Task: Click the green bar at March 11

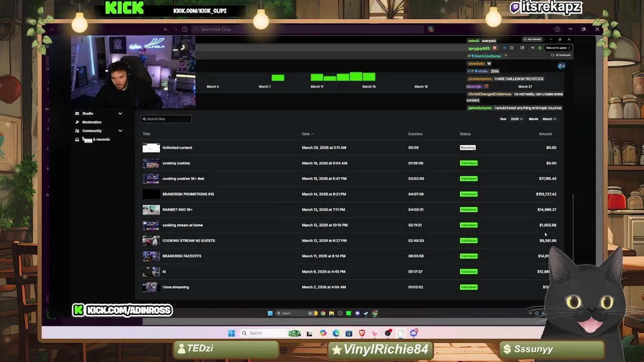Action: [x=317, y=77]
